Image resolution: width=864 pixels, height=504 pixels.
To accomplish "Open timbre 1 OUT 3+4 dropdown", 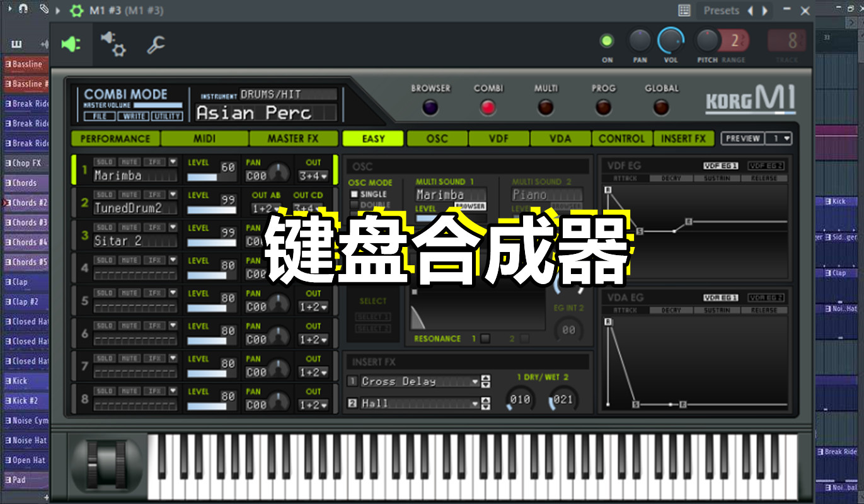I will [313, 176].
